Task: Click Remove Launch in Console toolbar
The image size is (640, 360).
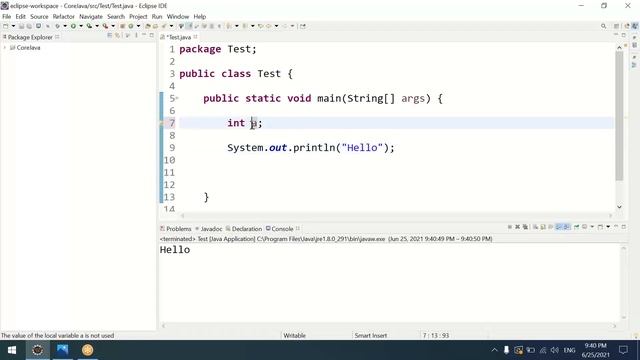Action: pos(518,227)
